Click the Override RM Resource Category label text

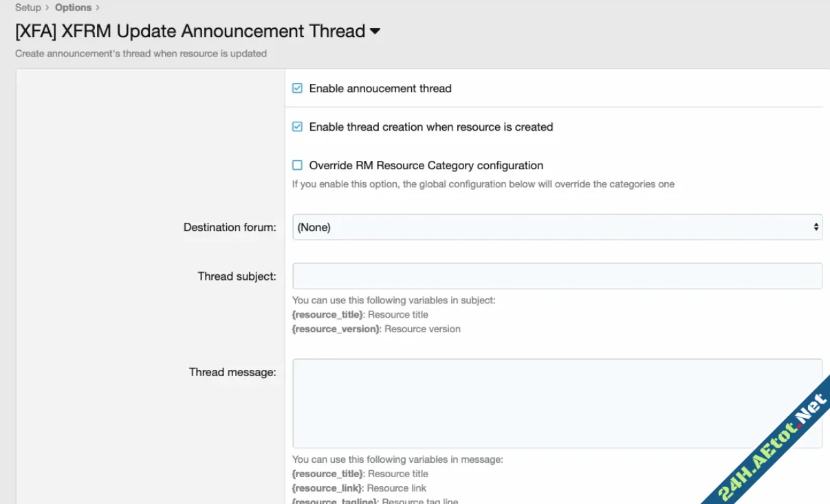426,165
